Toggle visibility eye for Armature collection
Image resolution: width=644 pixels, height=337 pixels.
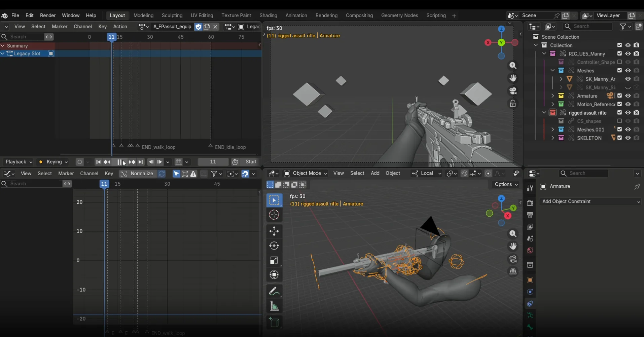(628, 96)
